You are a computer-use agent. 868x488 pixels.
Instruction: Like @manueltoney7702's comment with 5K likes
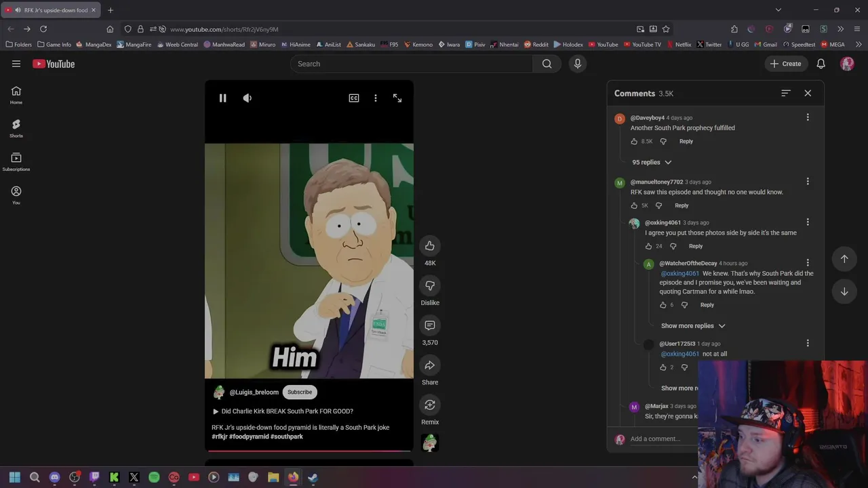pos(634,205)
